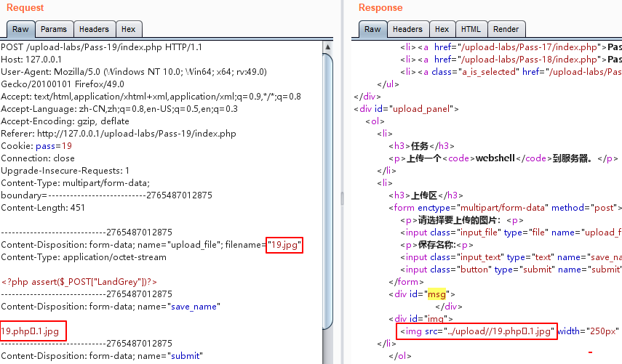622x364 pixels.
Task: Click the POST /upload-labs/Pass-19/index.php request line
Action: [x=102, y=47]
